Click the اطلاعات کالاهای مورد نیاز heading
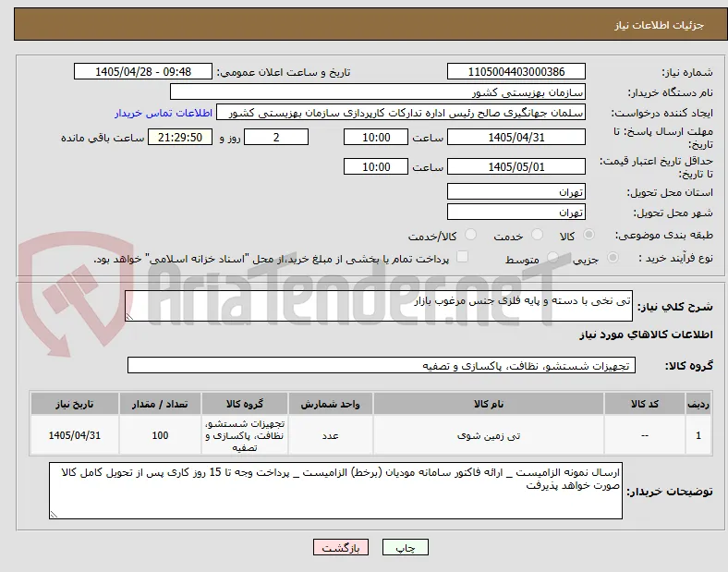 click(x=646, y=335)
